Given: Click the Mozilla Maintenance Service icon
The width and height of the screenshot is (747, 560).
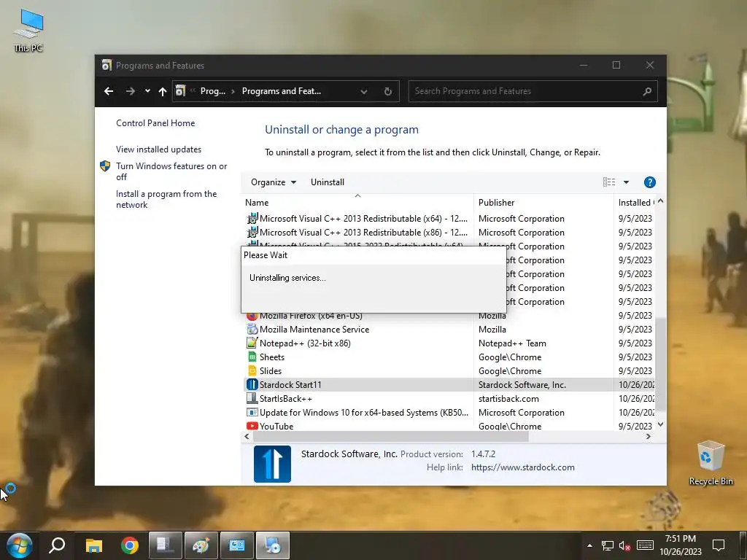Looking at the screenshot, I should (252, 329).
